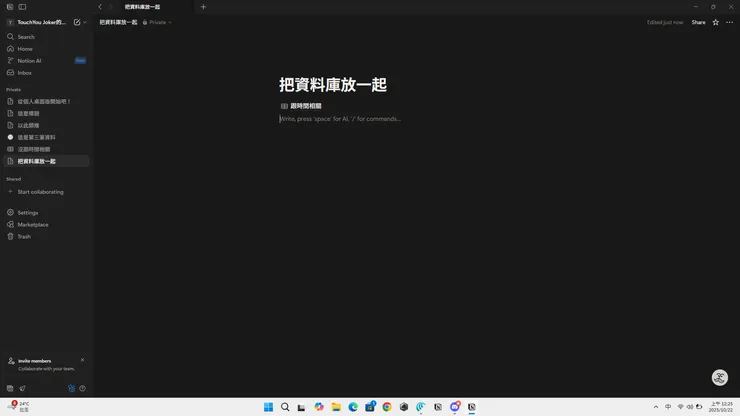
Task: Open the help question-mark icon
Action: point(83,388)
